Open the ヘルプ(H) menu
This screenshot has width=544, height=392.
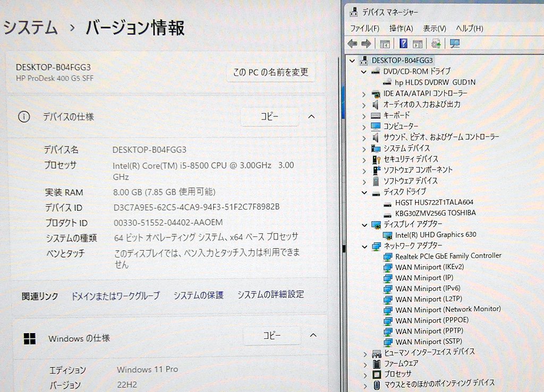(x=470, y=29)
